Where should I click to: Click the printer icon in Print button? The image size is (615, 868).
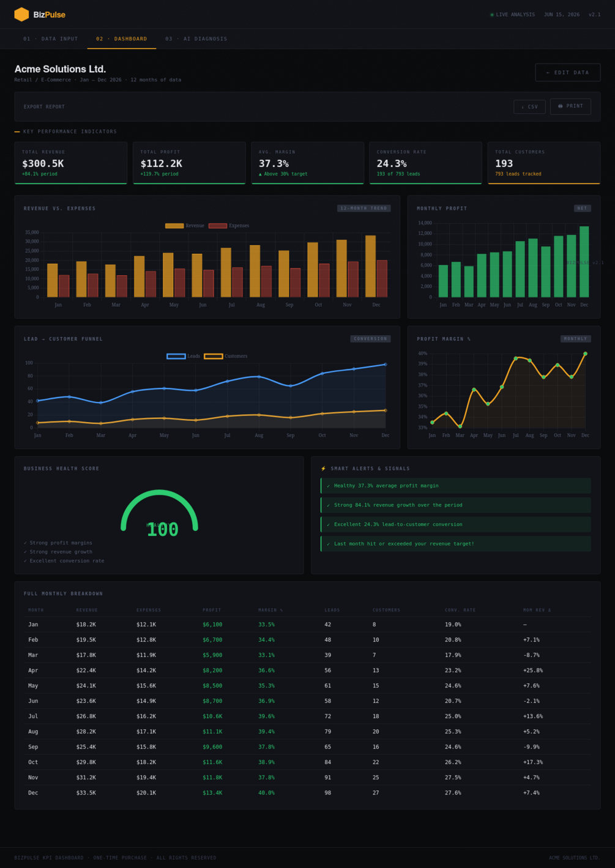560,106
